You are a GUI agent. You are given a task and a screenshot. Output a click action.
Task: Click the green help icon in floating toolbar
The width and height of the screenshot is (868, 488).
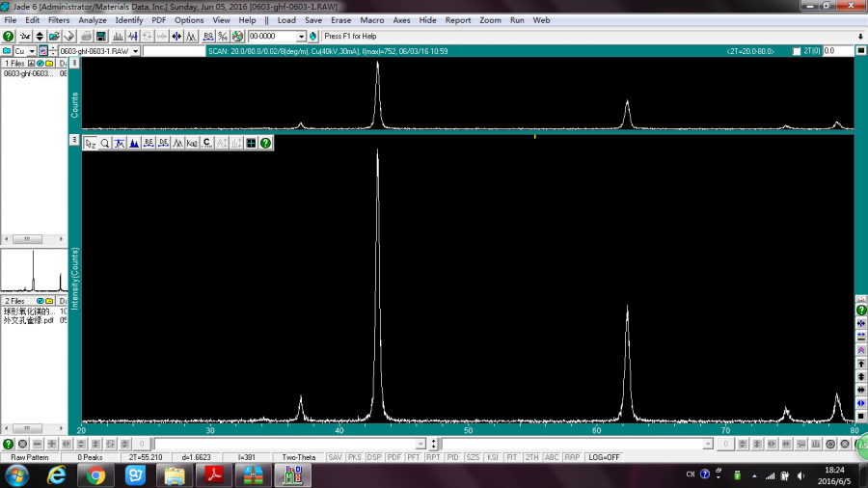(265, 143)
